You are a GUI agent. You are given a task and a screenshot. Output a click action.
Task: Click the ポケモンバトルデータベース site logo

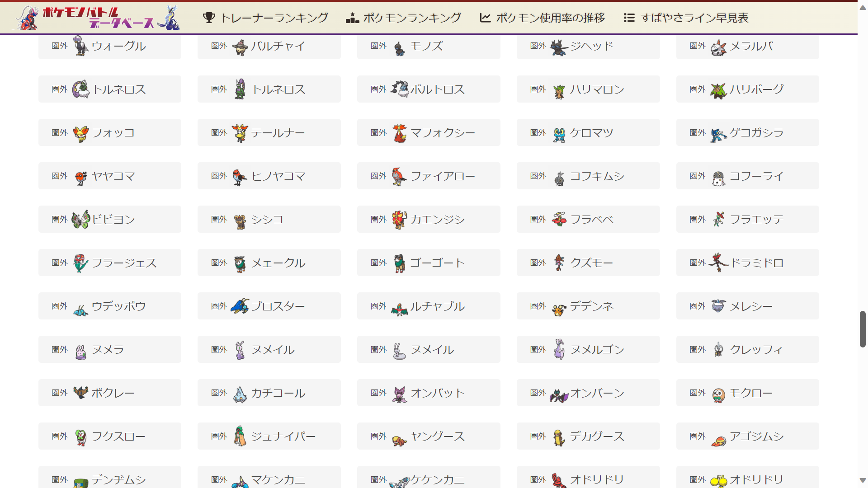[98, 18]
